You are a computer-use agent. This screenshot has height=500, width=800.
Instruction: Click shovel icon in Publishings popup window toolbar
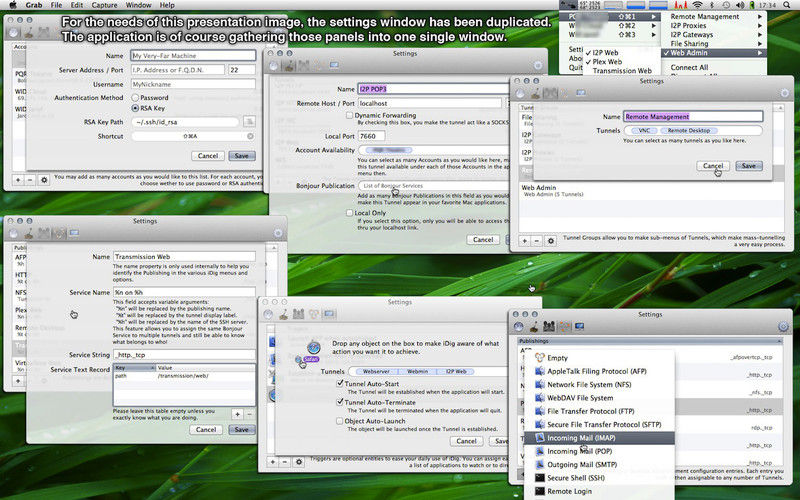(534, 327)
